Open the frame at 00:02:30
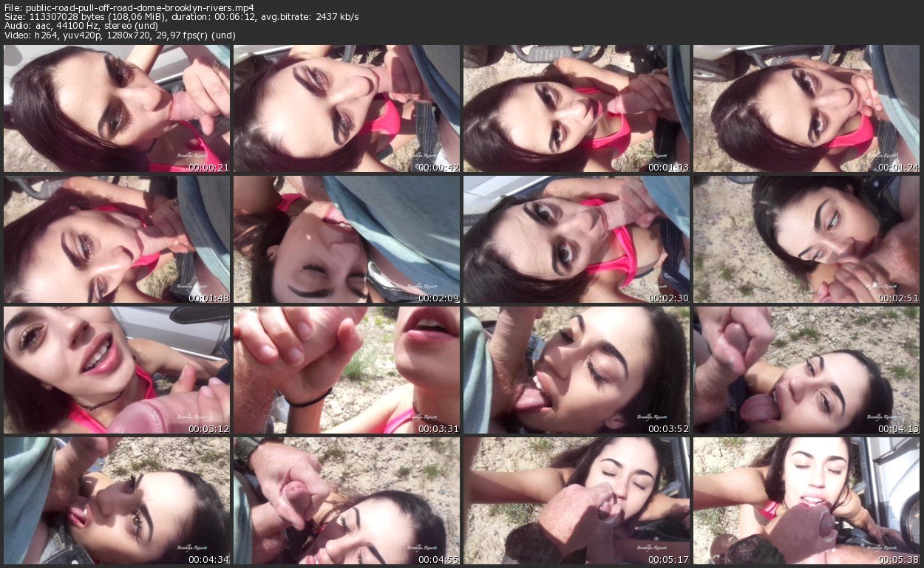The width and height of the screenshot is (924, 568). coord(577,239)
